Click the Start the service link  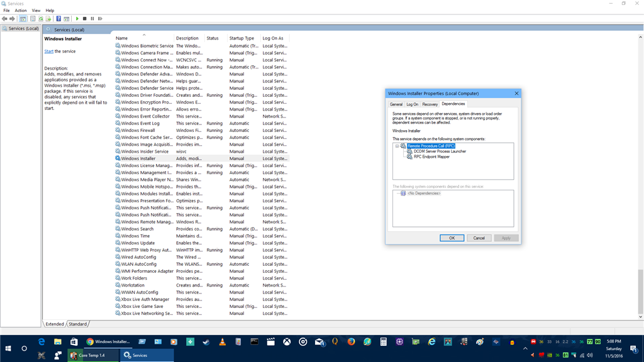pyautogui.click(x=49, y=52)
